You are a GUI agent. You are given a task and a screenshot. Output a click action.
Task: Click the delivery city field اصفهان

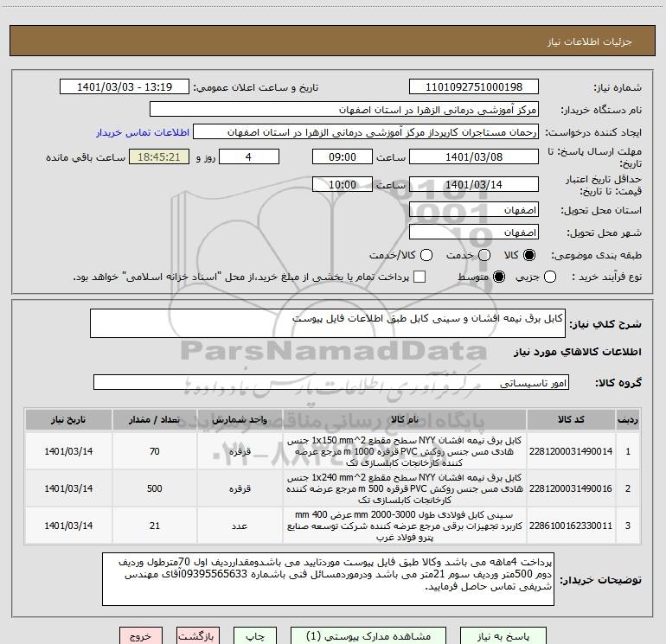(x=474, y=233)
